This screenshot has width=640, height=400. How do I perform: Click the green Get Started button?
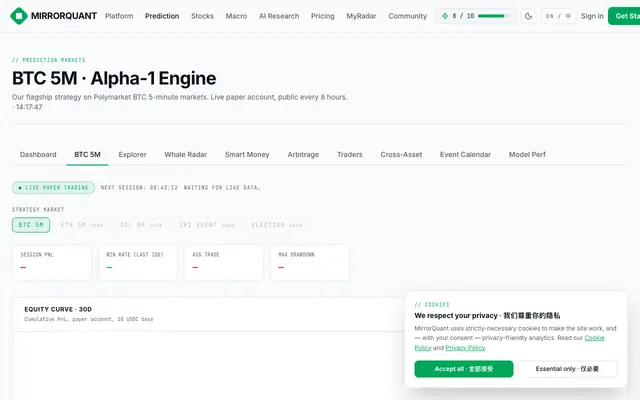(x=624, y=16)
